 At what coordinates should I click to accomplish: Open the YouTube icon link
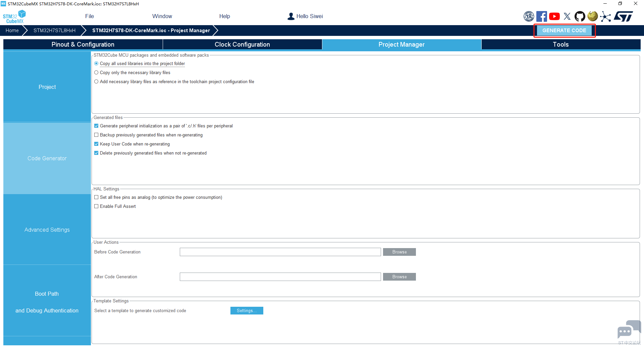pyautogui.click(x=554, y=16)
